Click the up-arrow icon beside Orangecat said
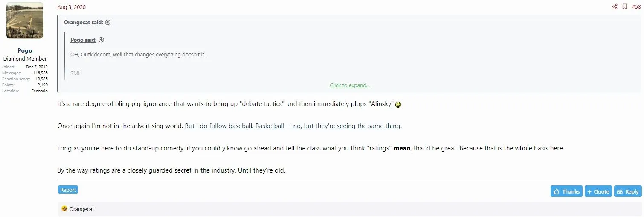The image size is (644, 217). point(108,23)
